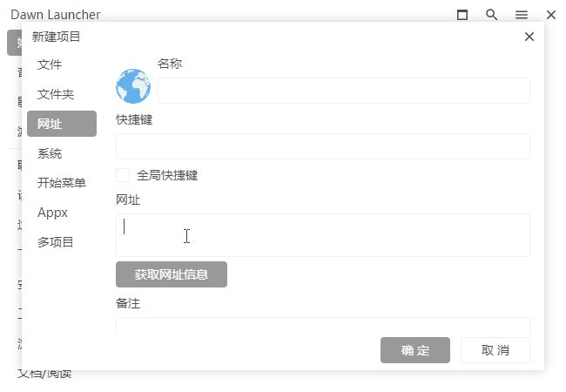Switch to the 开始菜单 tab
566x392 pixels.
point(61,184)
